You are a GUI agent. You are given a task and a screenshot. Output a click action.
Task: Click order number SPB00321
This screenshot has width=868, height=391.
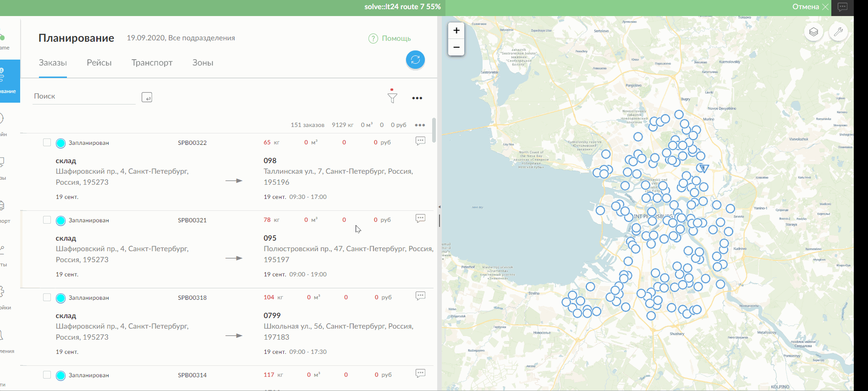click(192, 220)
